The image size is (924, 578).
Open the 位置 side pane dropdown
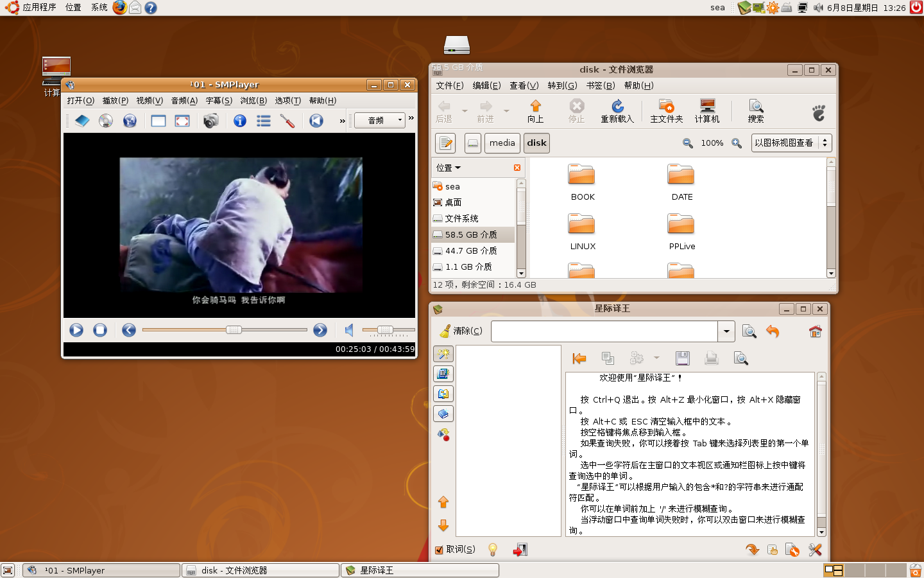tap(449, 168)
